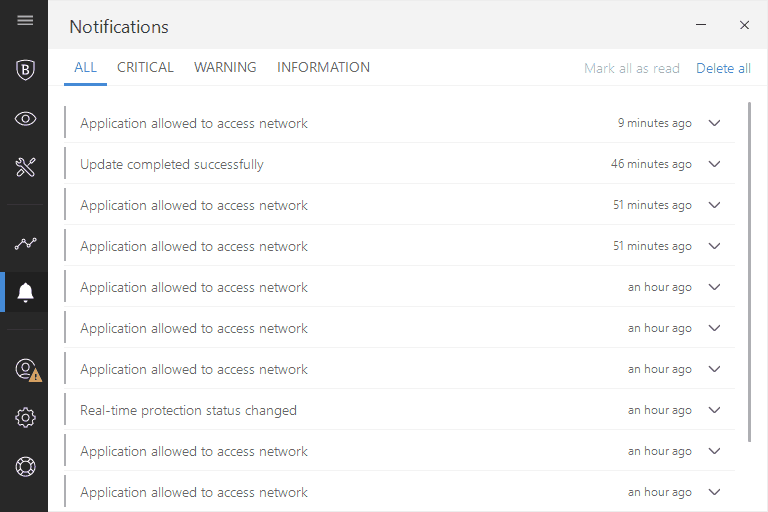Click the Delete all link
768x512 pixels.
pos(723,68)
